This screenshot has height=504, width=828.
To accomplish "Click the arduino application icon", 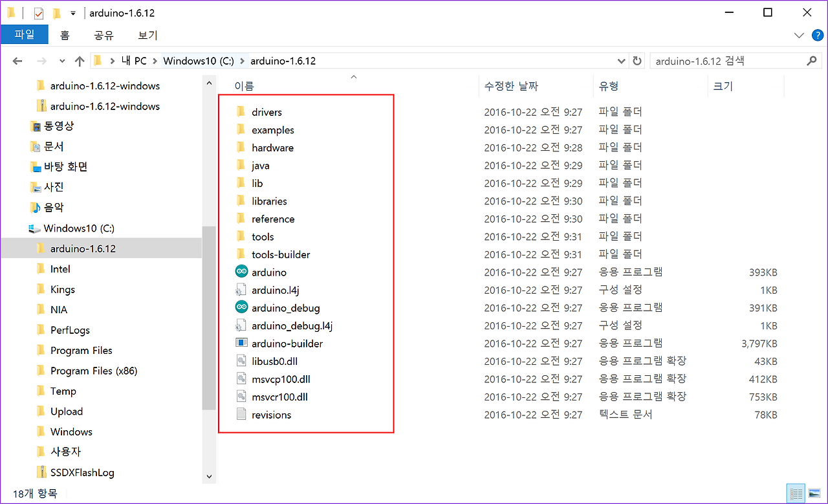I will pyautogui.click(x=241, y=272).
